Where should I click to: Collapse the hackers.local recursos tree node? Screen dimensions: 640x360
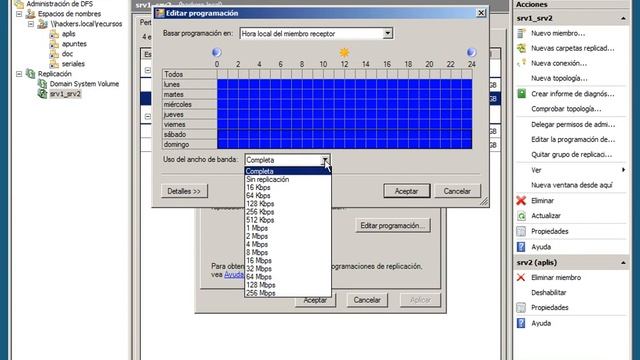[31, 24]
